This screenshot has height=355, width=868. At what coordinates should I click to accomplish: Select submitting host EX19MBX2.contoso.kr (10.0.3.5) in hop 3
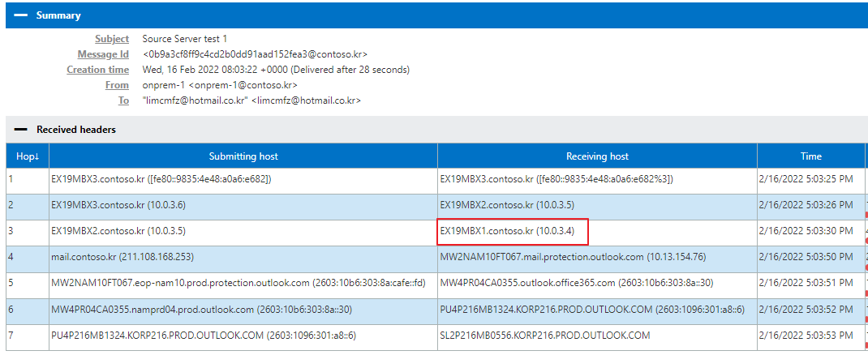118,232
